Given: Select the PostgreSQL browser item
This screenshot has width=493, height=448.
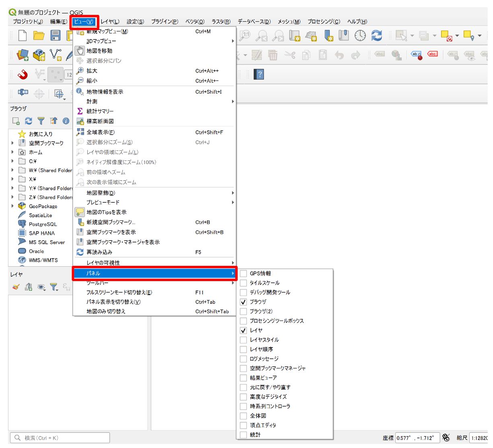Looking at the screenshot, I should tap(43, 224).
